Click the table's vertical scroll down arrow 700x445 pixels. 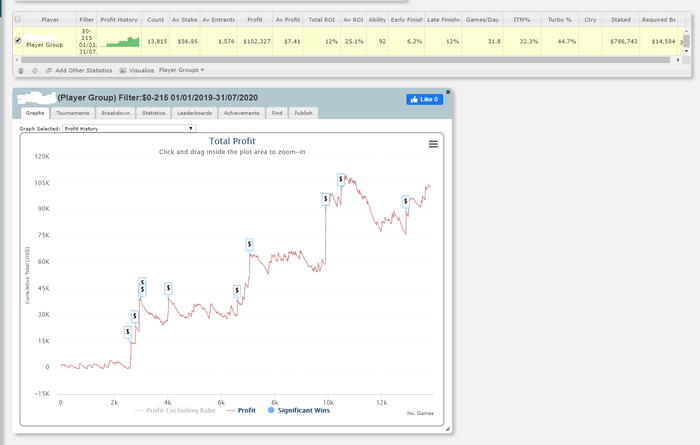tap(687, 51)
